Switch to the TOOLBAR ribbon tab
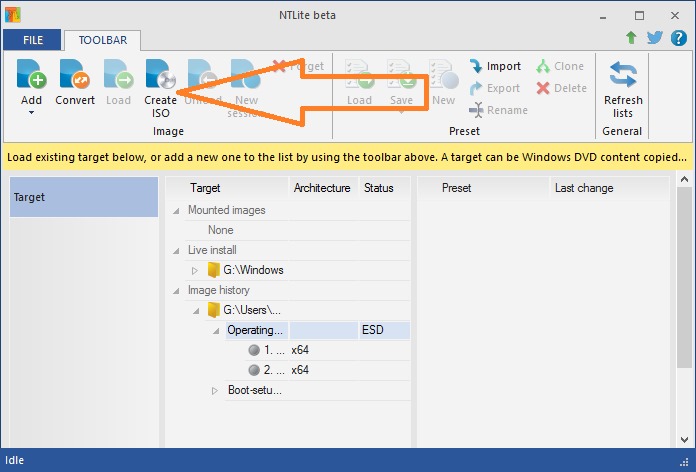This screenshot has width=696, height=472. pos(102,40)
